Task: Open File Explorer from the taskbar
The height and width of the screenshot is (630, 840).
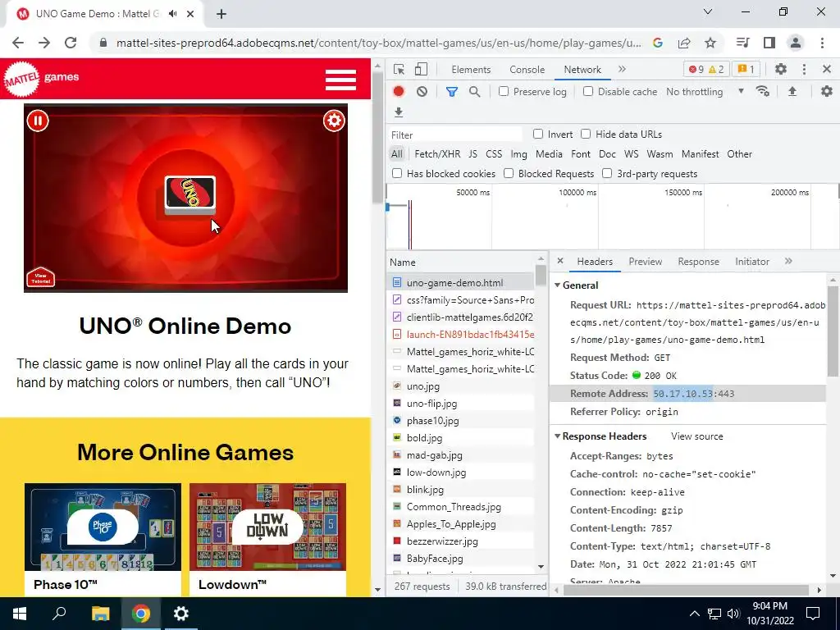Action: point(100,614)
